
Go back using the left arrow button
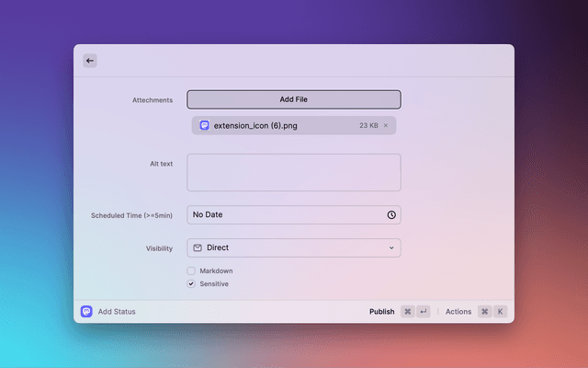click(90, 61)
